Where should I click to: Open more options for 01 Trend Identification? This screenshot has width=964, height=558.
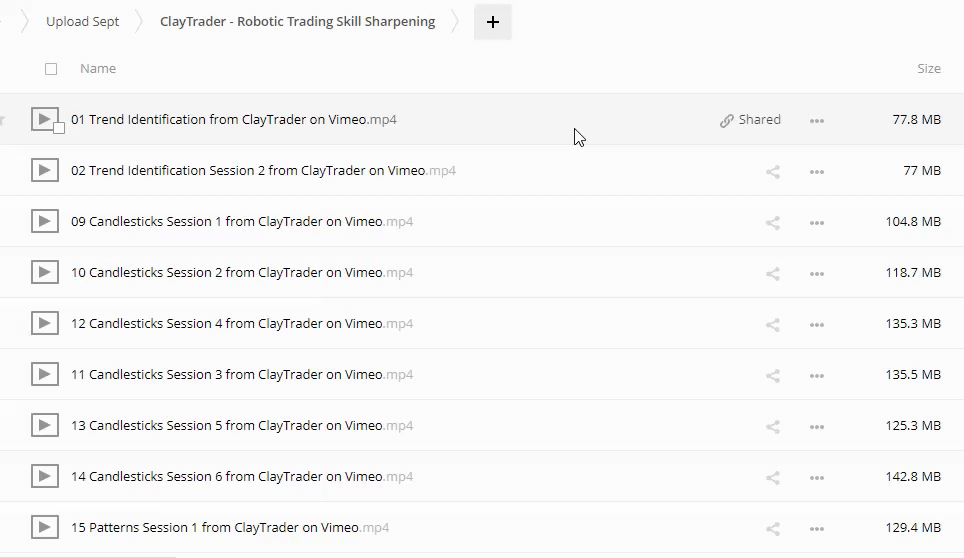(817, 121)
